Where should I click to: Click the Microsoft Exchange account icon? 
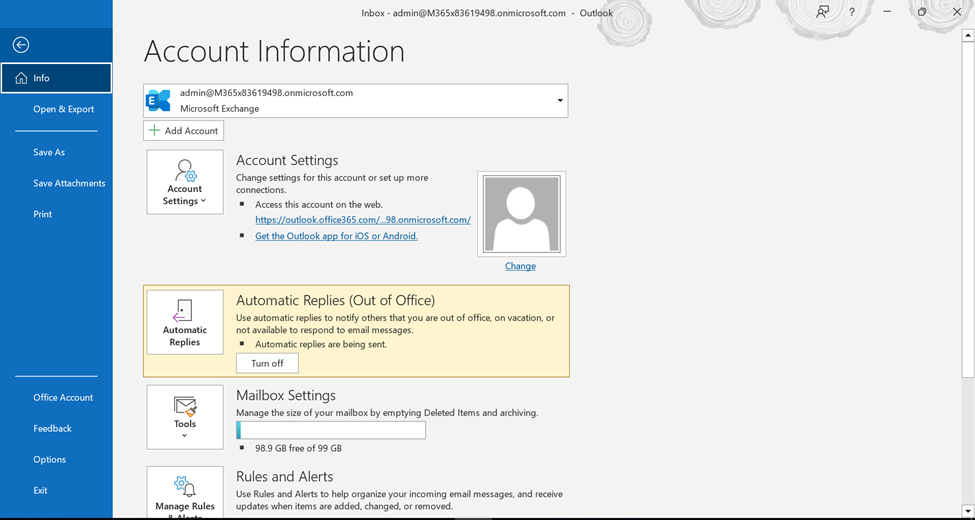click(x=158, y=101)
